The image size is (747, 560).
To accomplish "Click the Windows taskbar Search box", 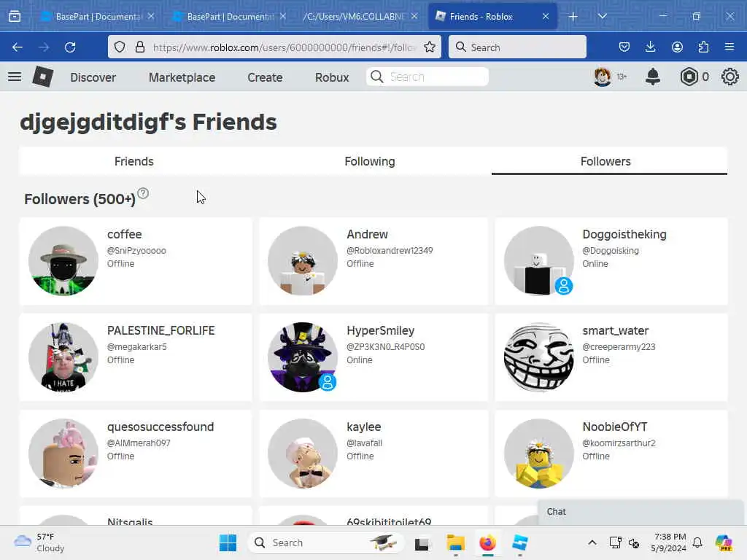I will [326, 542].
